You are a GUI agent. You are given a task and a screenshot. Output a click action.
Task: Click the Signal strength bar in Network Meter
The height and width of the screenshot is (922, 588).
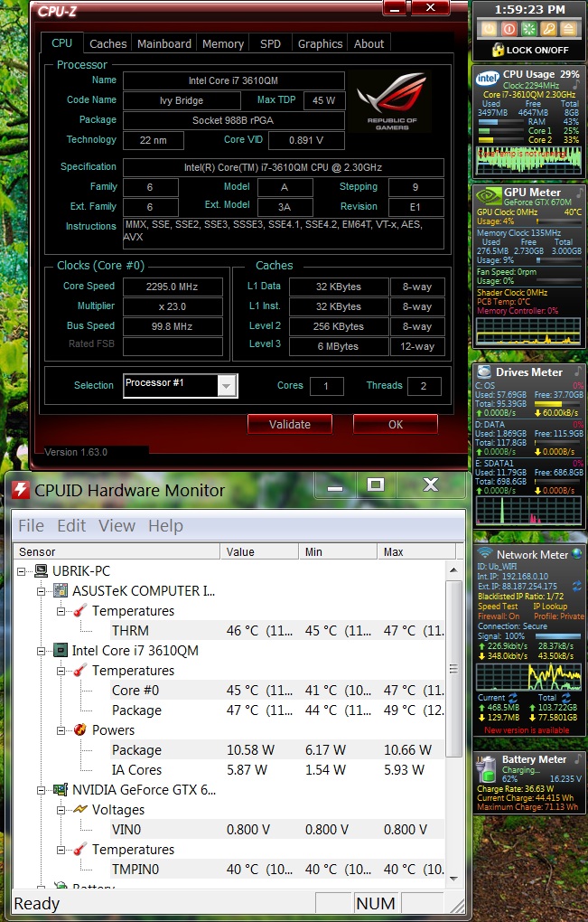pos(557,636)
